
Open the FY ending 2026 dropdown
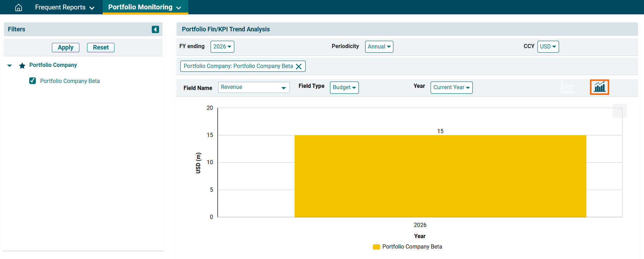[x=222, y=47]
